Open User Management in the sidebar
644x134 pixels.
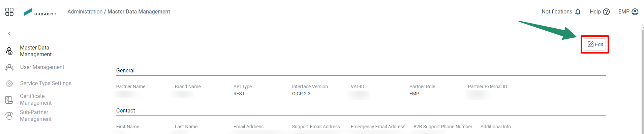pyautogui.click(x=42, y=67)
